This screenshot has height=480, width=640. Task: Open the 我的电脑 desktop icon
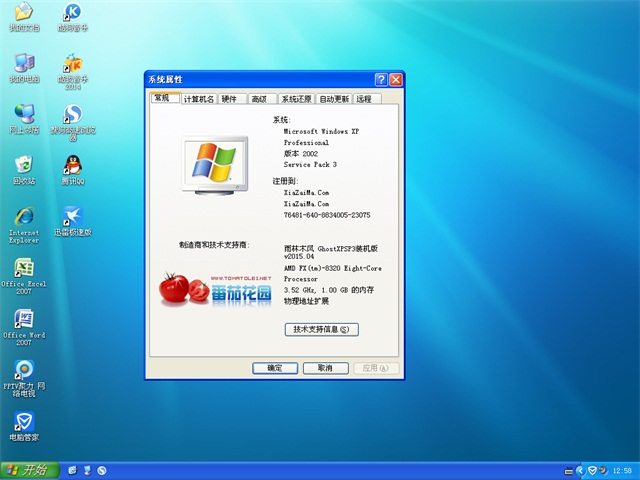pyautogui.click(x=22, y=64)
